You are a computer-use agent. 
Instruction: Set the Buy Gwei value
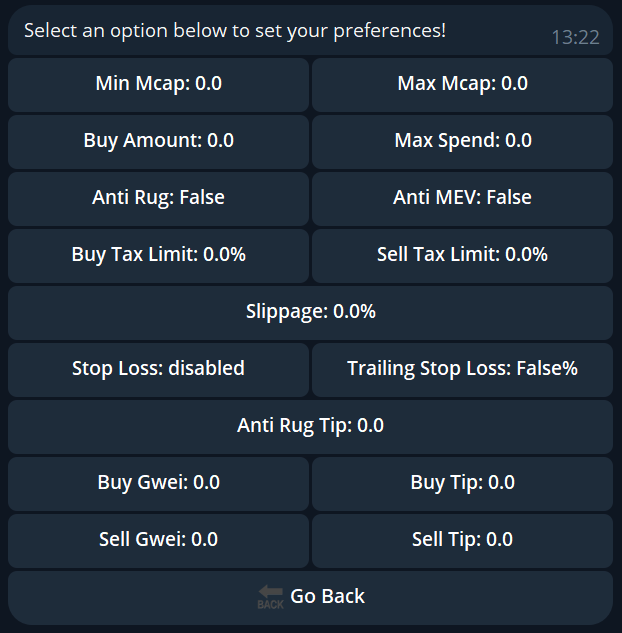[158, 483]
